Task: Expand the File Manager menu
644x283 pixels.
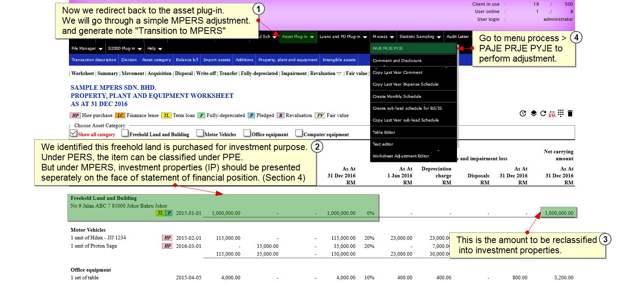Action: (87, 49)
